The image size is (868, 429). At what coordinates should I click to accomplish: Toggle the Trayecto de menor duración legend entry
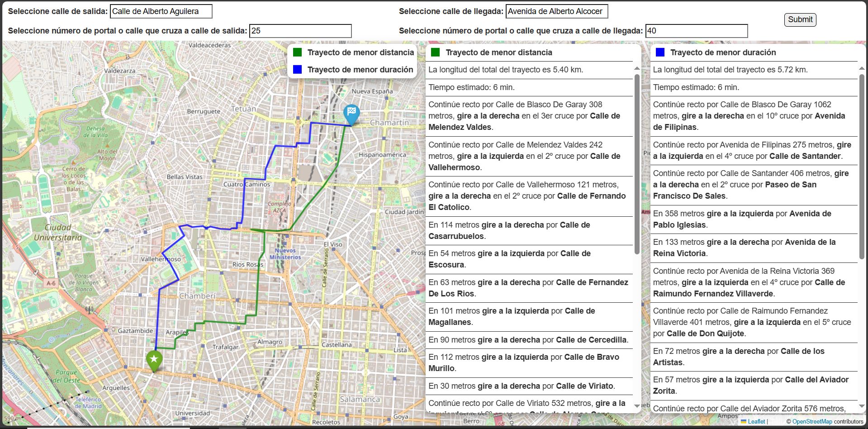pyautogui.click(x=360, y=69)
